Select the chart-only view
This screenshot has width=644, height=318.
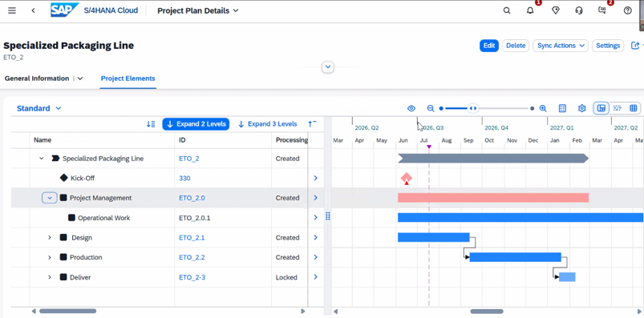[617, 108]
